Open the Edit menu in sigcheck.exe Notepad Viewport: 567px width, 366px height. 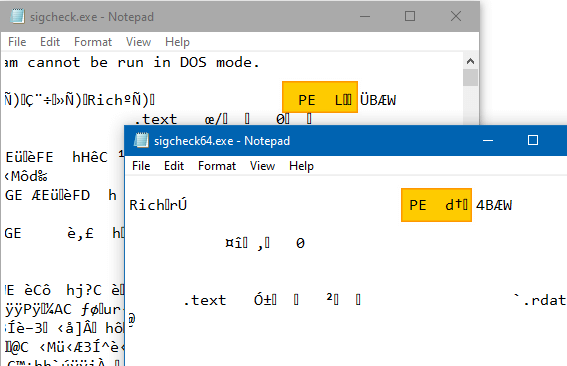(x=50, y=42)
